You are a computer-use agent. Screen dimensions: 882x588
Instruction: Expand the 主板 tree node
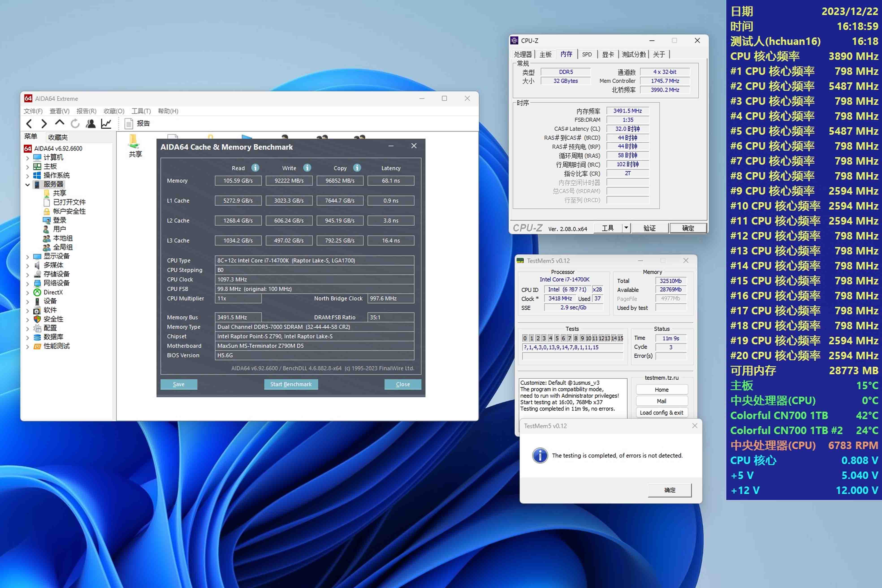coord(27,167)
